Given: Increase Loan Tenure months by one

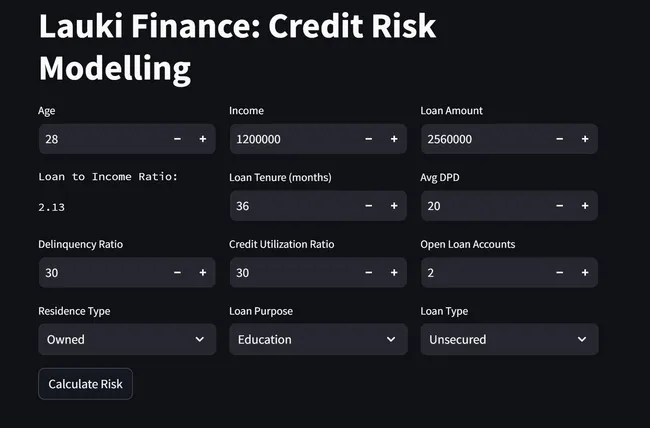Looking at the screenshot, I should [394, 206].
